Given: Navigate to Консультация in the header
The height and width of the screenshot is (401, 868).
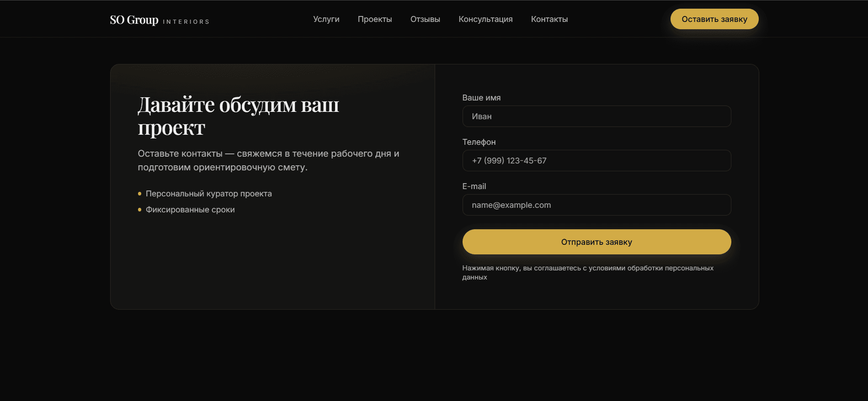Looking at the screenshot, I should 485,19.
